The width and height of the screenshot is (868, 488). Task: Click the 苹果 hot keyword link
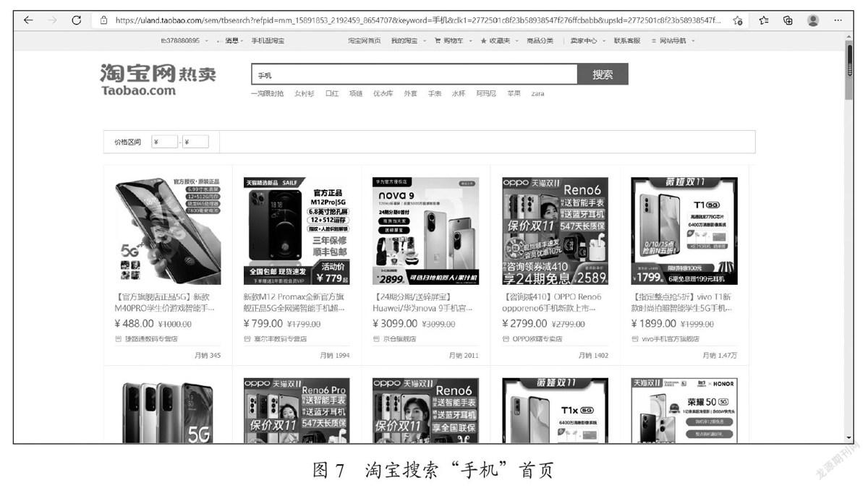514,93
